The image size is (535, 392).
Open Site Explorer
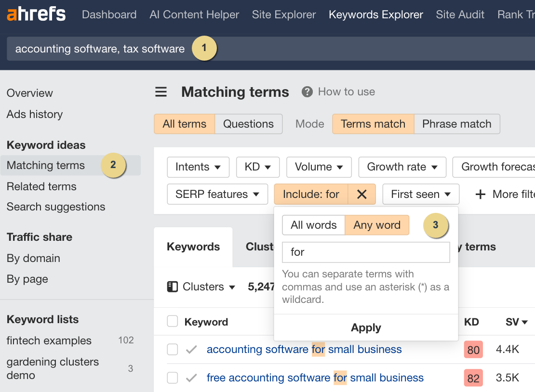click(284, 14)
